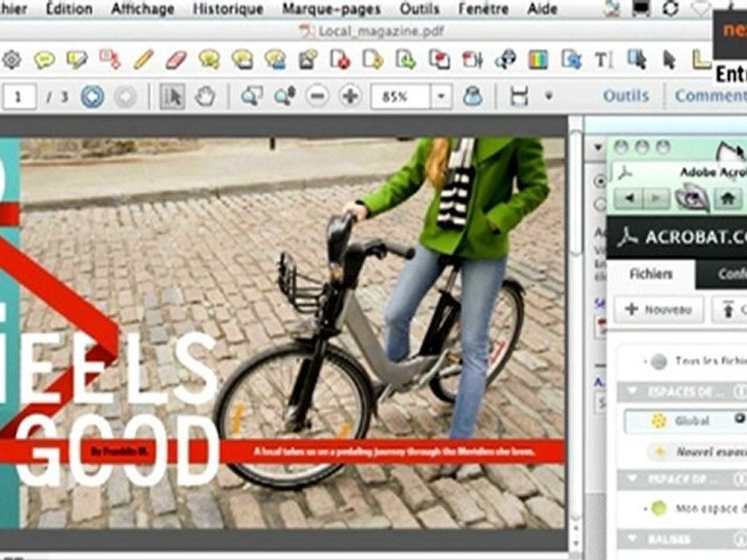Zoom out with the minus button
Image resolution: width=747 pixels, height=560 pixels.
(317, 96)
